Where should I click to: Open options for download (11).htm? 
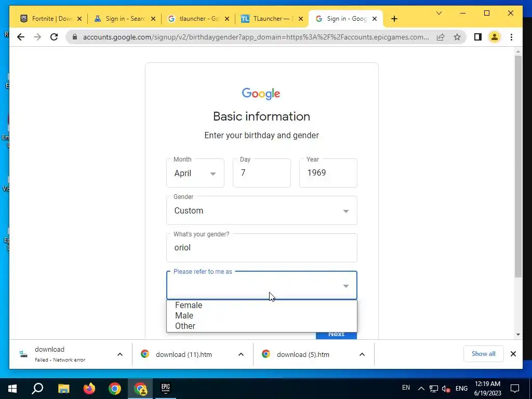pos(241,354)
